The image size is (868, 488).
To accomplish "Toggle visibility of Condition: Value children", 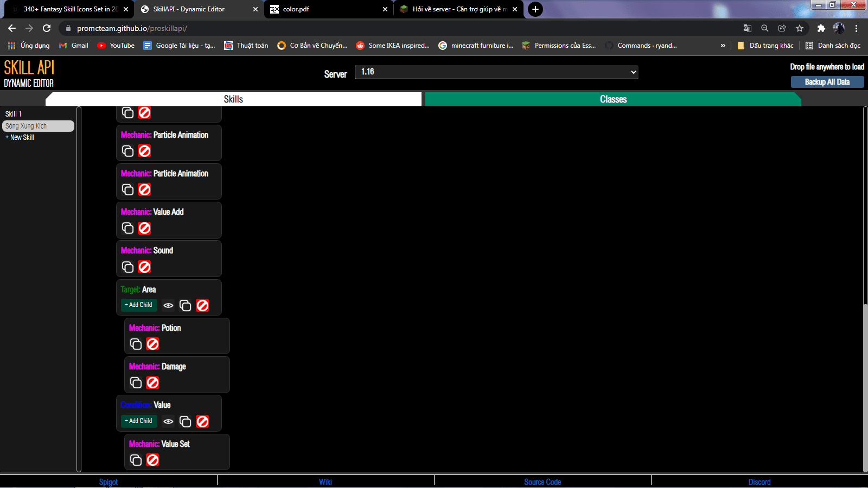I will point(169,421).
